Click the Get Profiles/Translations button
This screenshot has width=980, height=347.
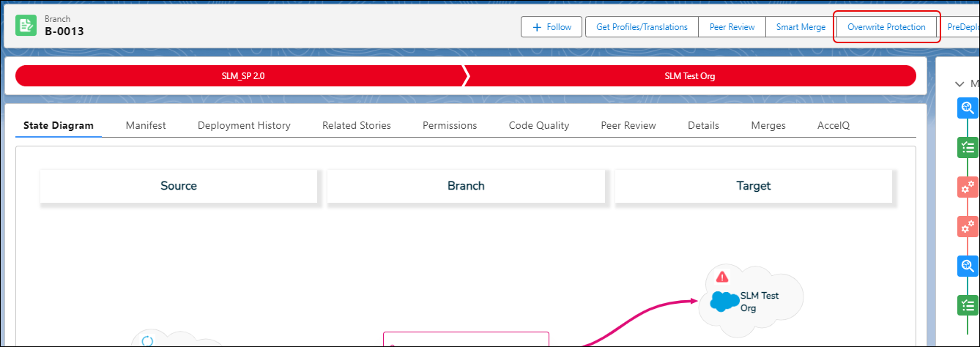click(x=642, y=27)
